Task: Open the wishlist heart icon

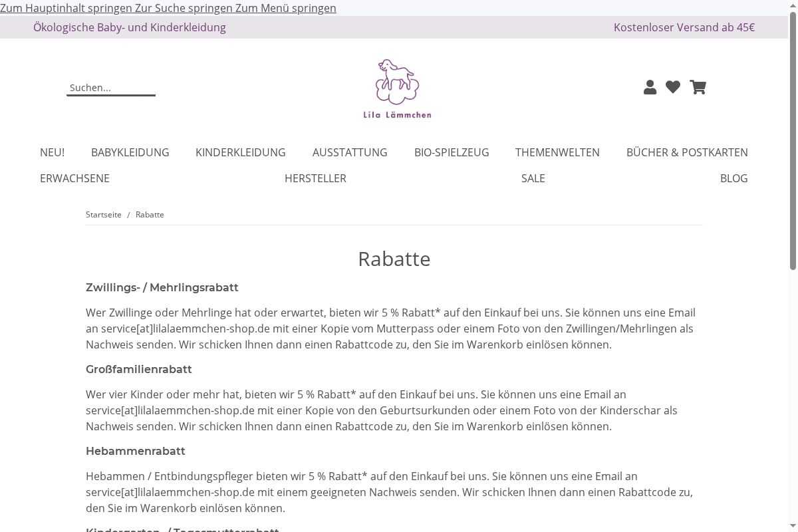Action: click(x=673, y=87)
